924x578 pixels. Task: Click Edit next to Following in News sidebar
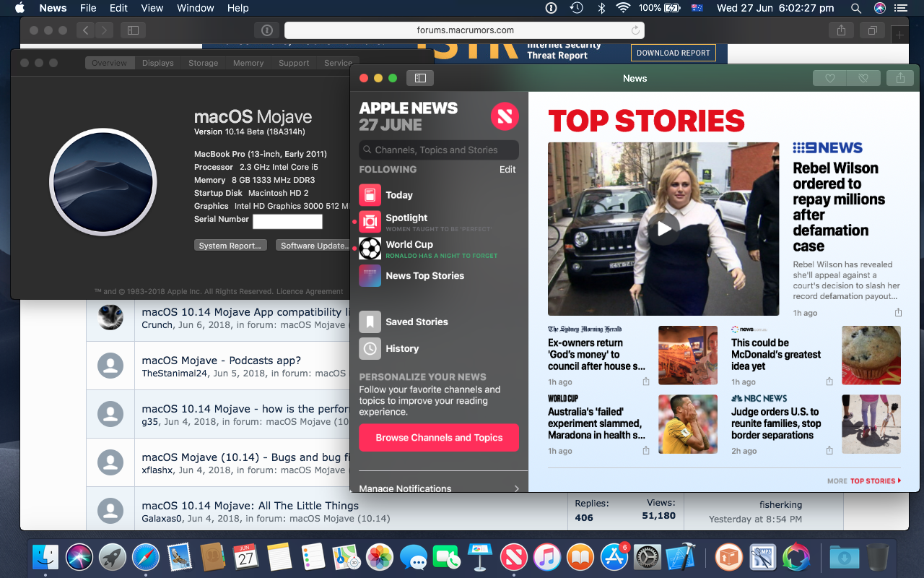(x=507, y=170)
